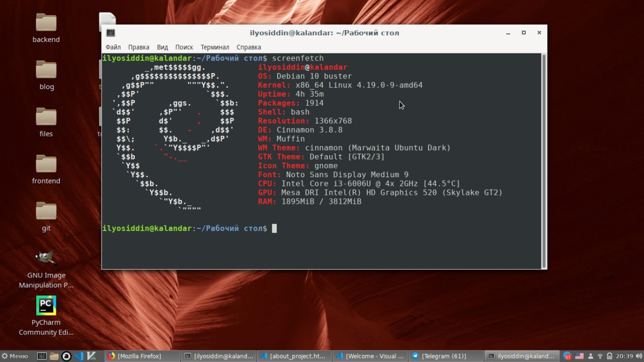
Task: Open file manager from panel launcher
Action: tap(54, 356)
